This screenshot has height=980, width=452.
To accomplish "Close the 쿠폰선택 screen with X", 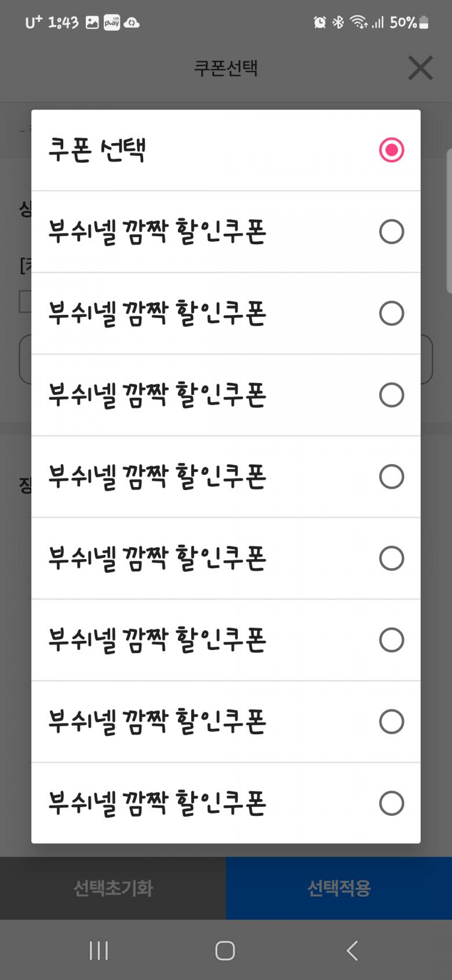I will 420,68.
